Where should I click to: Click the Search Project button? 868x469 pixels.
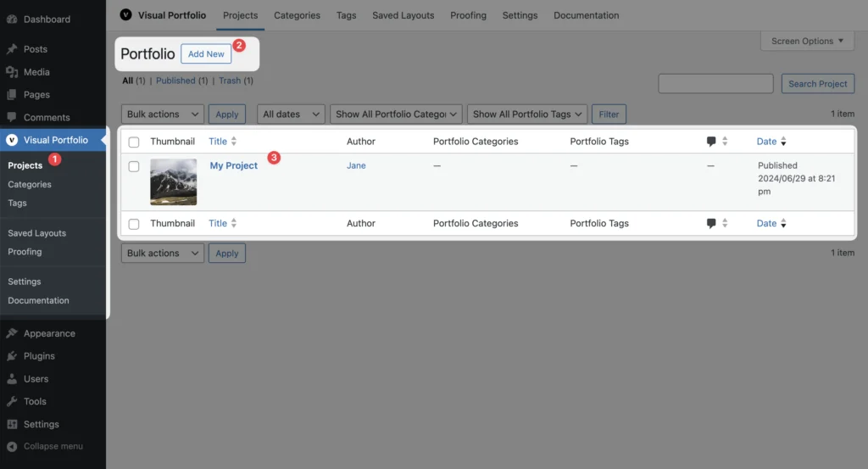(x=818, y=84)
